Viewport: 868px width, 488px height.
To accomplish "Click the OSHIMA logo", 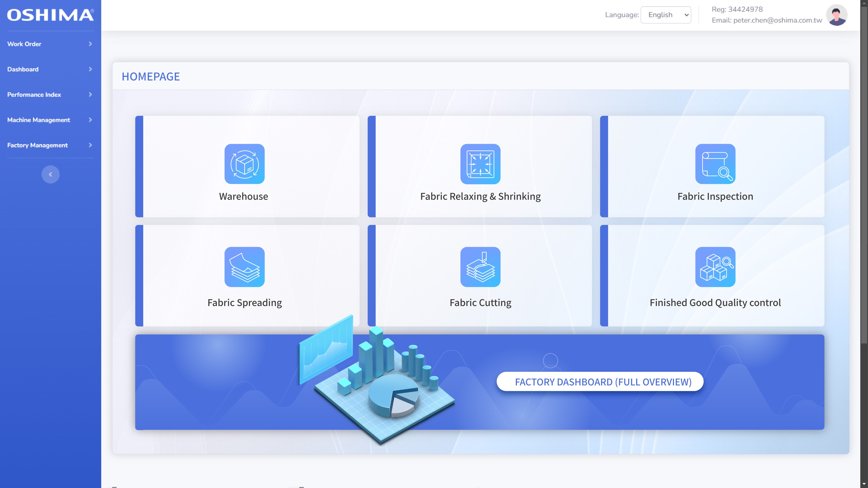I will click(x=51, y=15).
